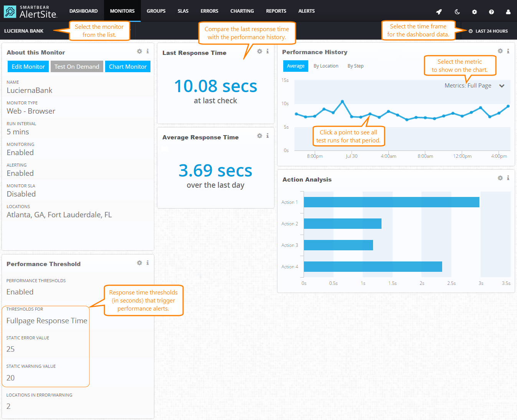
Task: Open dark mode with the moon icon
Action: (x=457, y=12)
